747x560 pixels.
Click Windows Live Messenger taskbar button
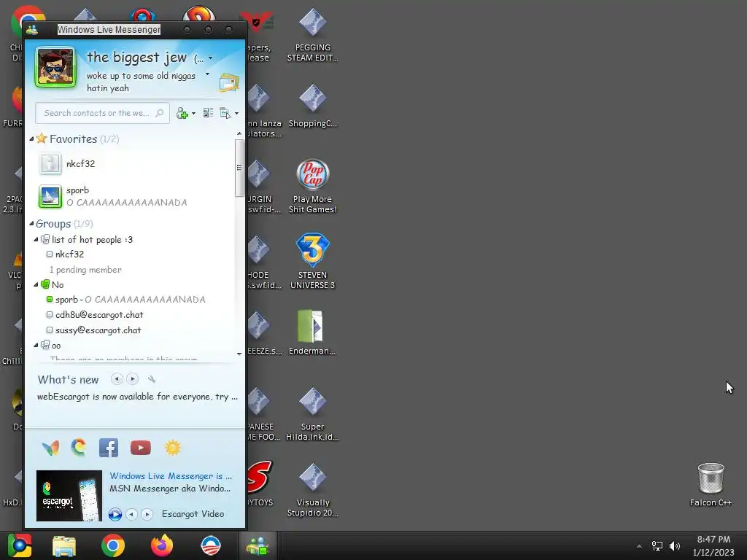pos(258,545)
